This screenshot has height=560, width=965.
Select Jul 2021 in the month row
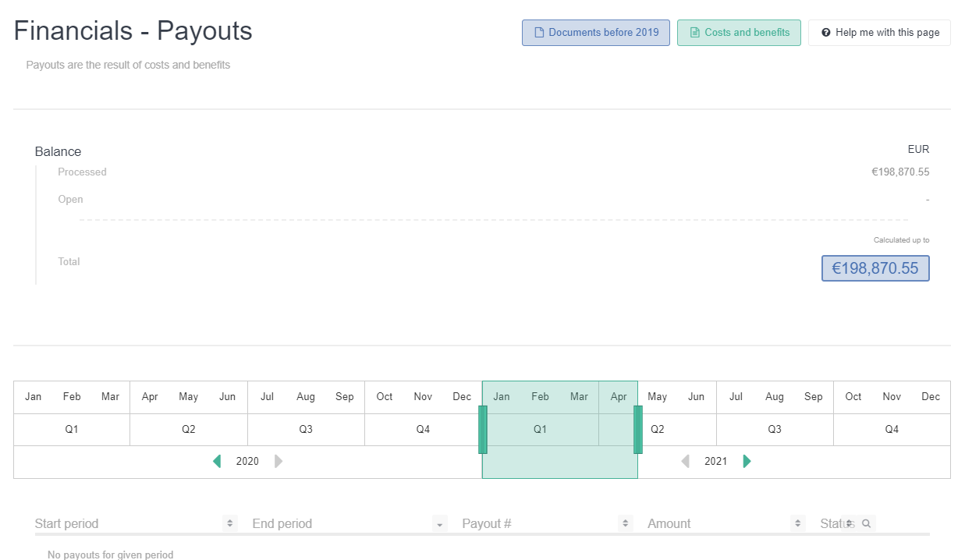point(736,397)
